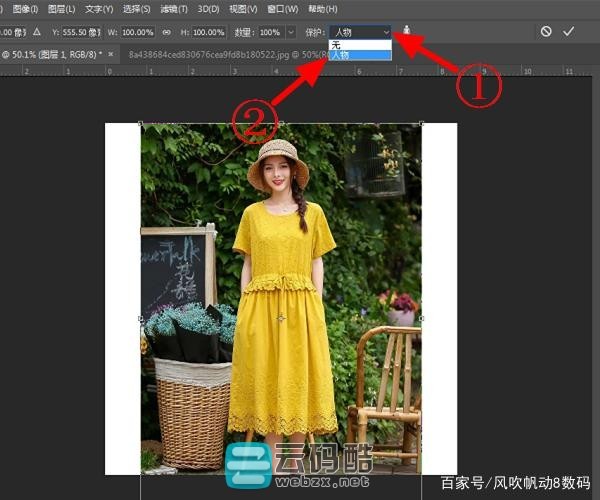Cancel the transform with the circle-slash icon
Viewport: 600px width, 500px height.
click(x=546, y=32)
